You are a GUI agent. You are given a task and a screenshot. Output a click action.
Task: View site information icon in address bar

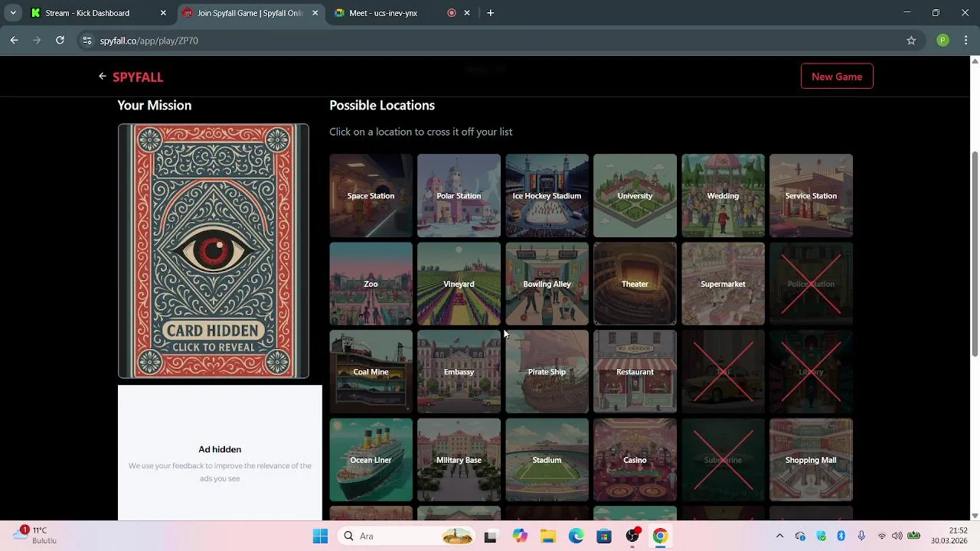[x=87, y=41]
